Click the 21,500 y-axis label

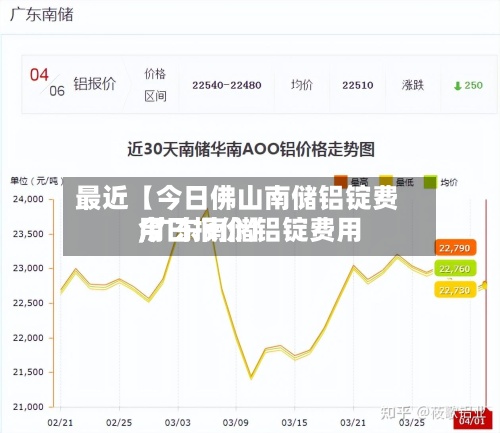click(28, 372)
